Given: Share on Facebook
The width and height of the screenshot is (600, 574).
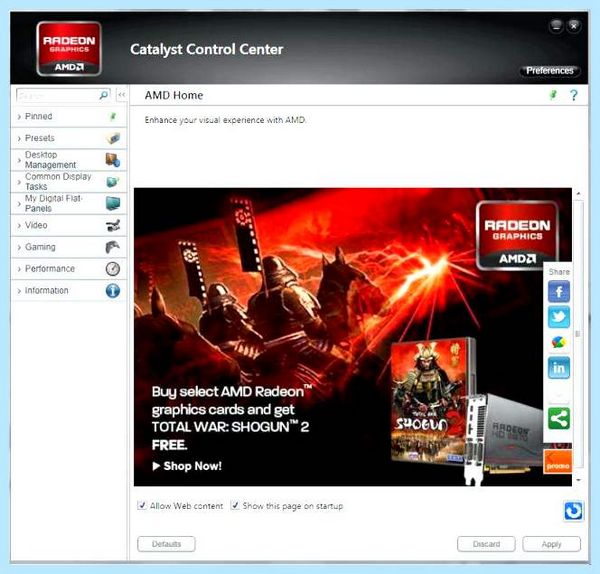Looking at the screenshot, I should click(x=559, y=292).
